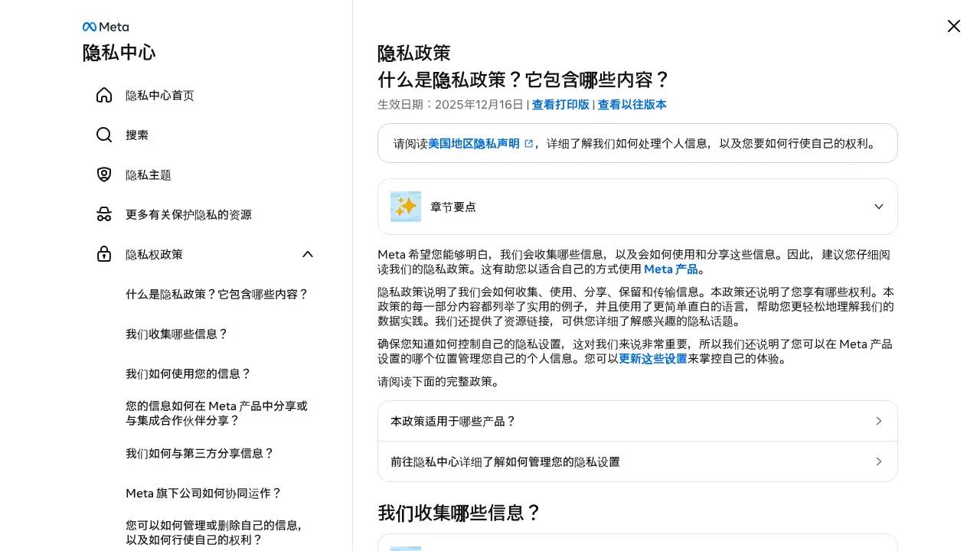
Task: Click the Meta 产品 link
Action: click(671, 269)
